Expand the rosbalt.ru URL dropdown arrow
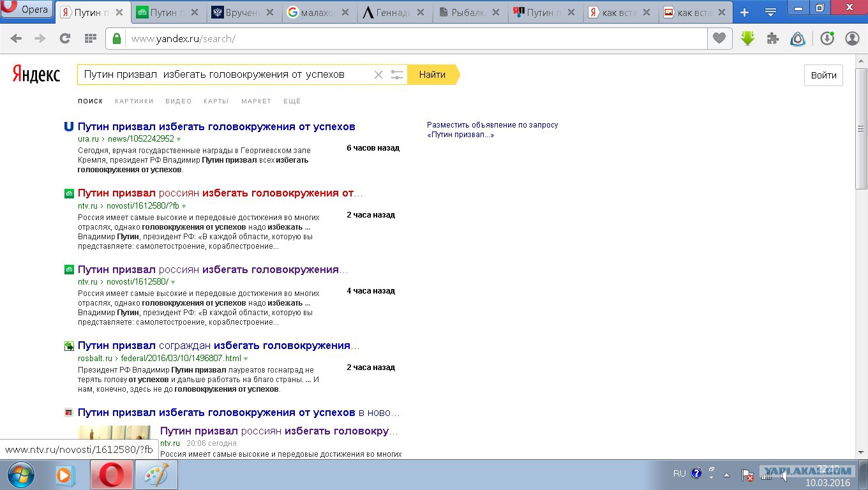868x490 pixels. pos(246,359)
